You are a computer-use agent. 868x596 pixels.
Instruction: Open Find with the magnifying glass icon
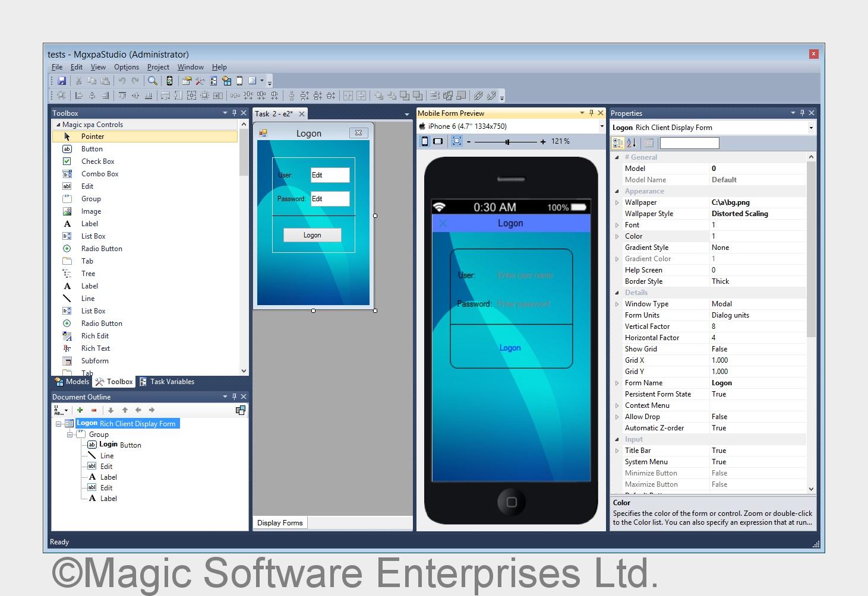tap(153, 81)
